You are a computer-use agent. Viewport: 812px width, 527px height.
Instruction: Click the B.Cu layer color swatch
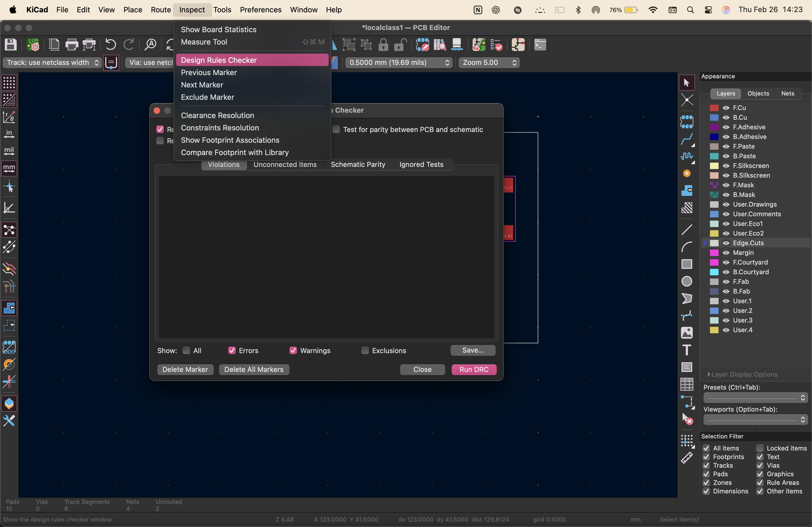pos(715,118)
